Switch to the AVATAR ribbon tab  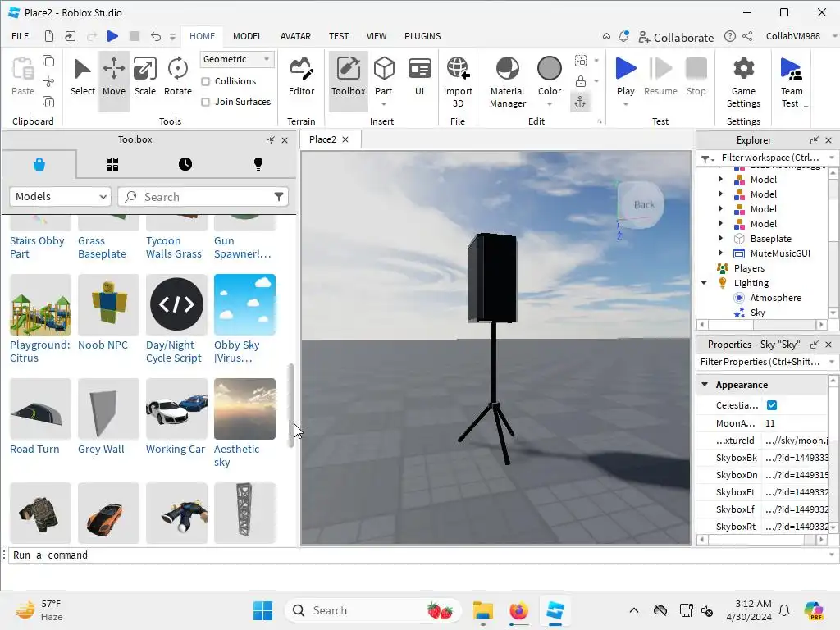(x=295, y=36)
